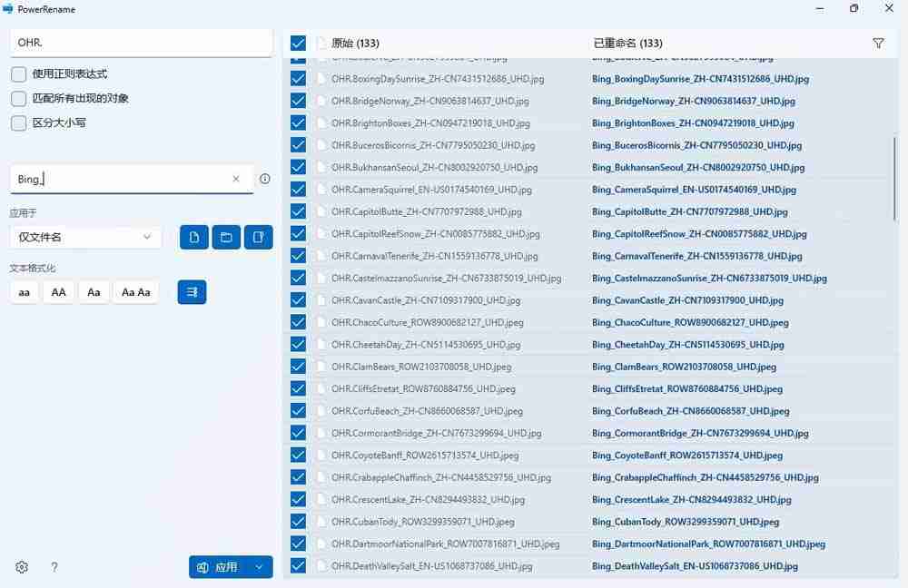Click the include subfolders icon button
908x588 pixels.
258,237
